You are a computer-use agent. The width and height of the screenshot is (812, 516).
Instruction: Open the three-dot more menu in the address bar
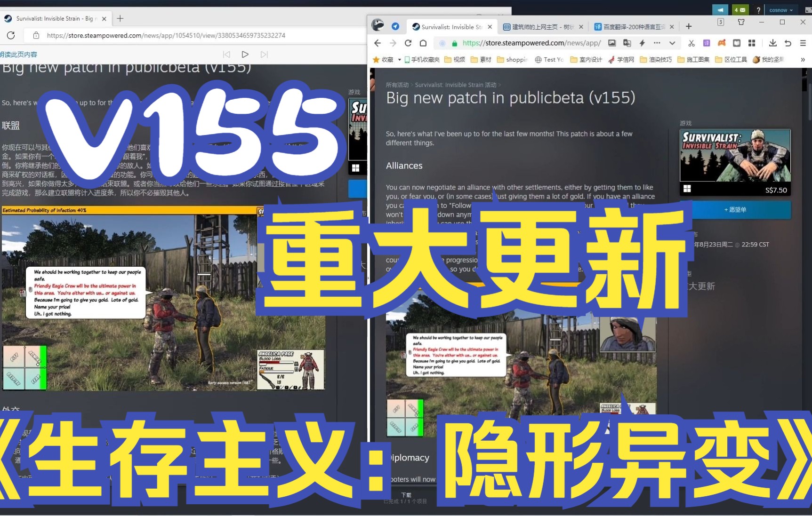point(657,43)
